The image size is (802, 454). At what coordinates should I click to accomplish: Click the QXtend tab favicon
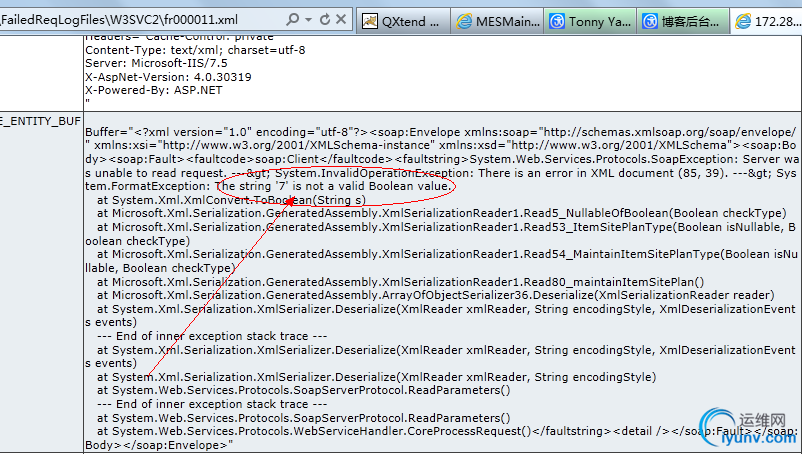pos(370,21)
